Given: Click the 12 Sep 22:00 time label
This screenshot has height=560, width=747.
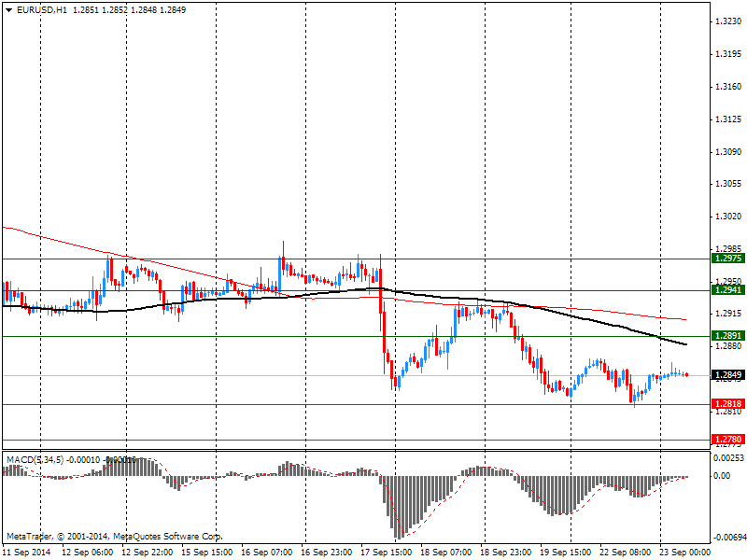Looking at the screenshot, I should click(148, 553).
